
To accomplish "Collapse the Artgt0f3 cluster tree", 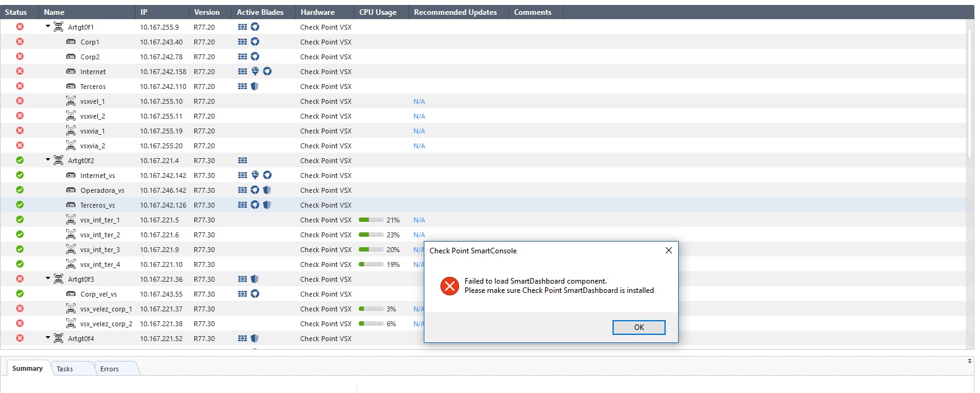I will (x=48, y=278).
